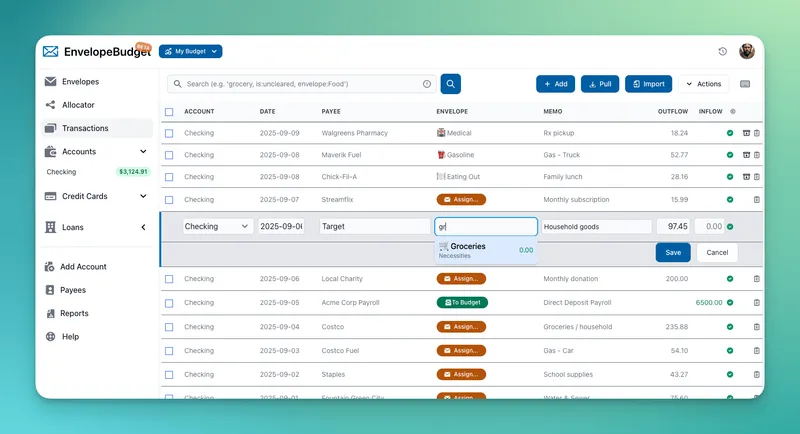Image resolution: width=800 pixels, height=434 pixels.
Task: Expand the Loans section chevron
Action: click(143, 227)
